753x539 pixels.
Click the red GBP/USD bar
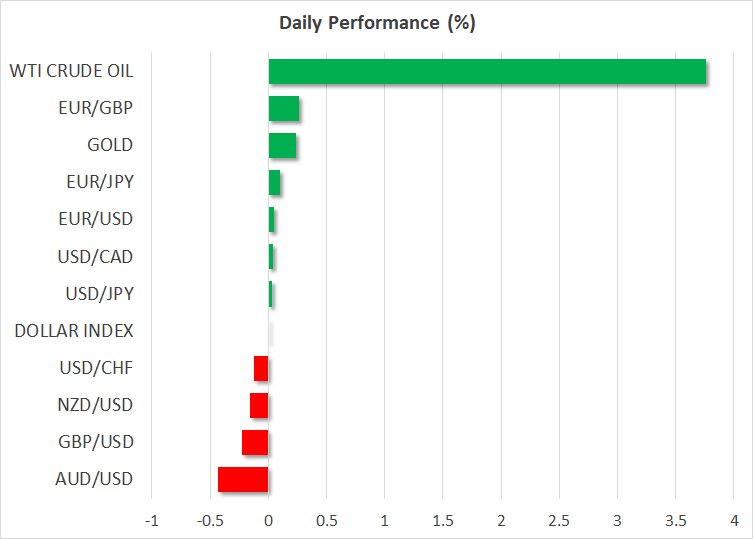(x=255, y=443)
